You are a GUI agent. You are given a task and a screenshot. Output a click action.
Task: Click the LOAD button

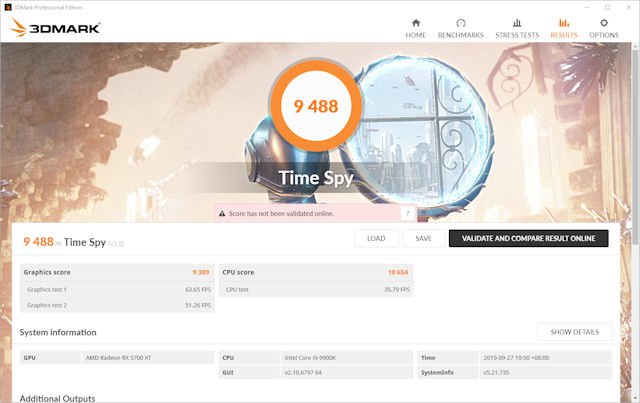pos(376,238)
